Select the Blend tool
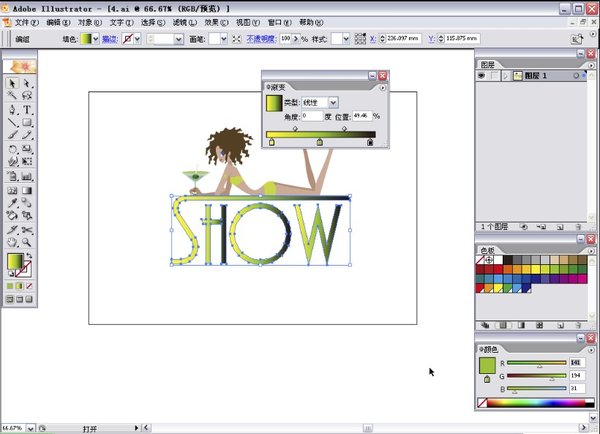 click(26, 202)
